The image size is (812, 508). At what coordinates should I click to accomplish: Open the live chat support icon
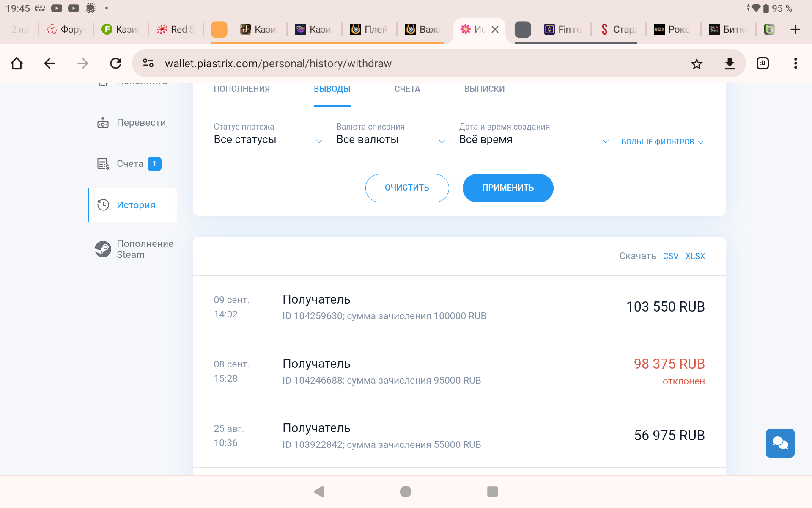[780, 443]
